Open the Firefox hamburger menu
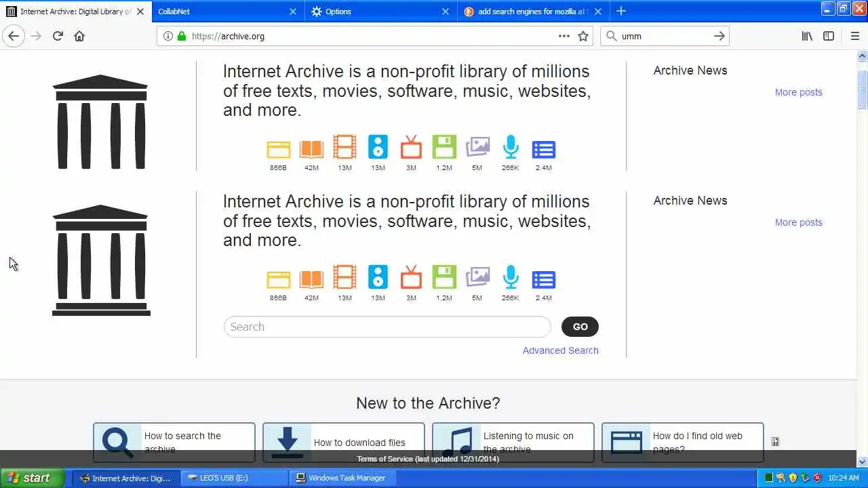This screenshot has width=868, height=488. [854, 36]
